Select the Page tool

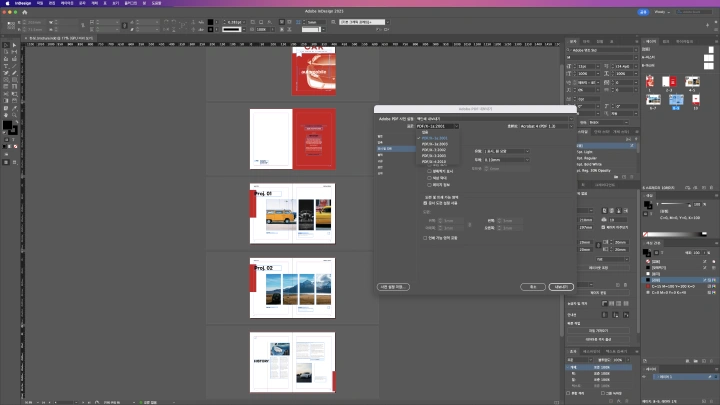(6, 52)
